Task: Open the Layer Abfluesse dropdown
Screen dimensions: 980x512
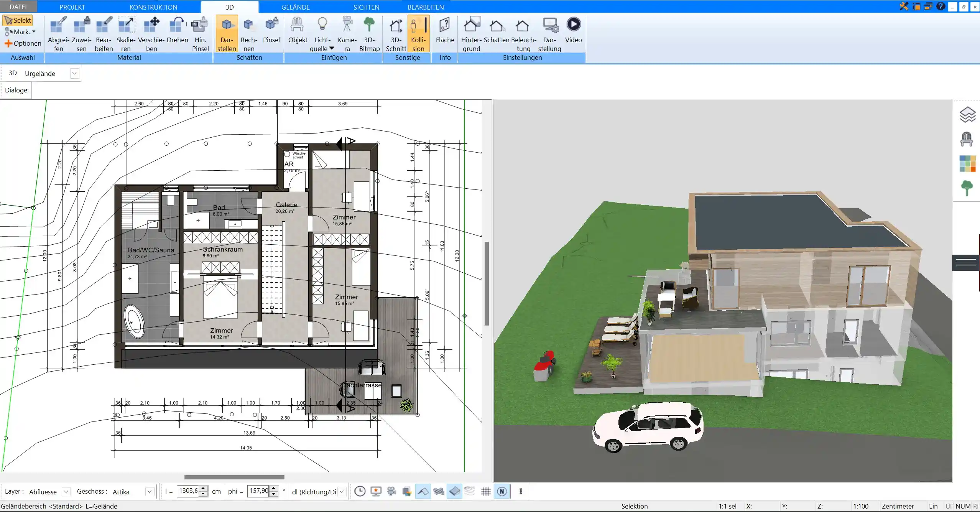Action: pyautogui.click(x=66, y=491)
